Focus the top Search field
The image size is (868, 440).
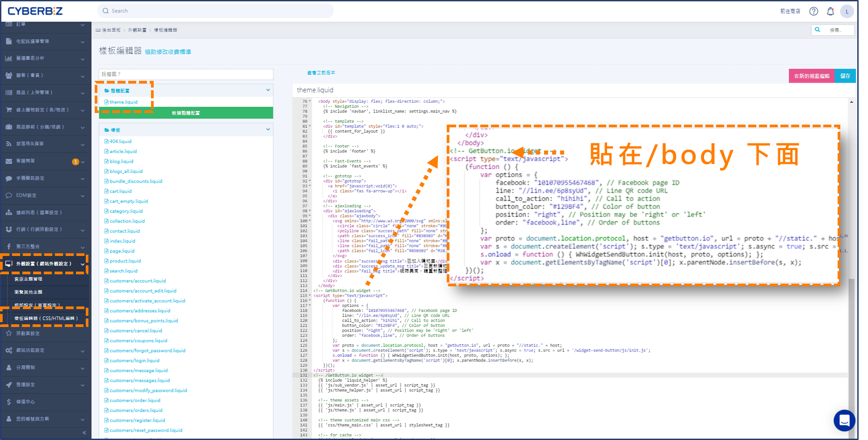click(215, 11)
